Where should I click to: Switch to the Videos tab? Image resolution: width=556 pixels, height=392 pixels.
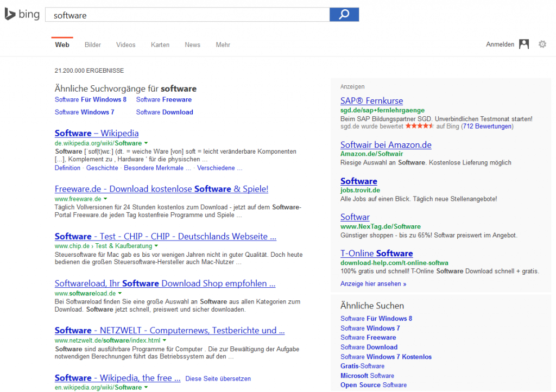point(126,45)
